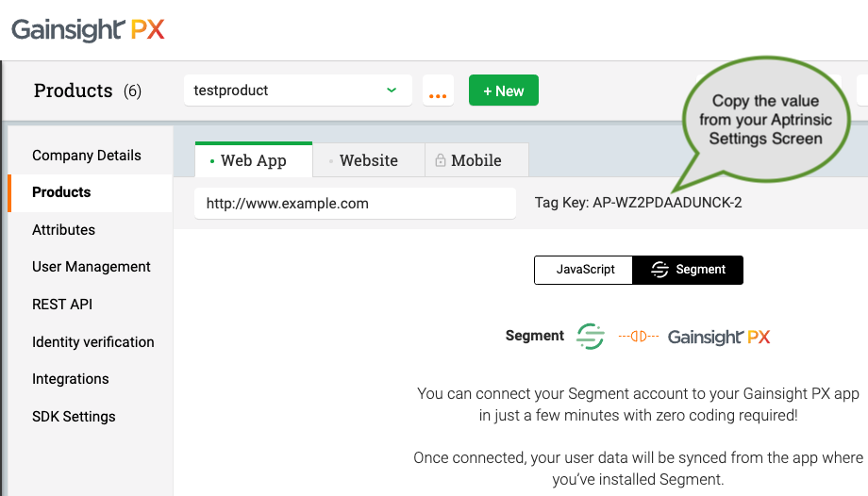Switch to the Website tab
Screen dimensions: 868x496
click(x=368, y=160)
